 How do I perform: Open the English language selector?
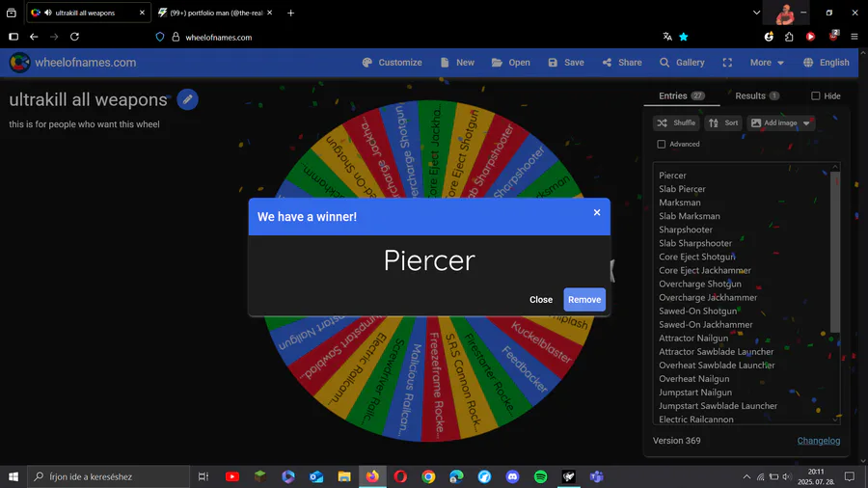(827, 63)
